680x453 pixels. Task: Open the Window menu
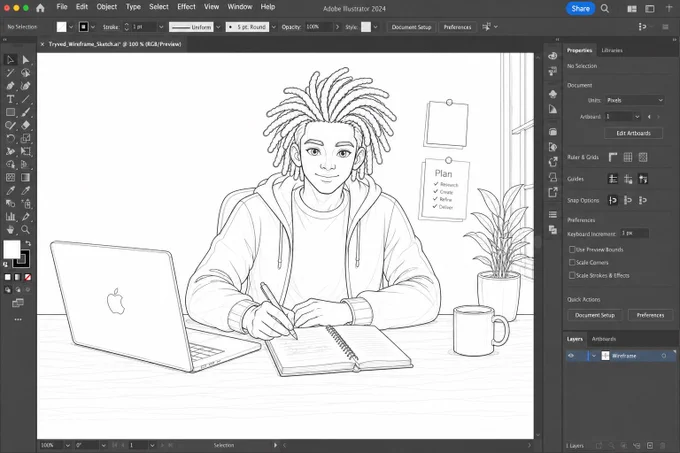coord(240,7)
